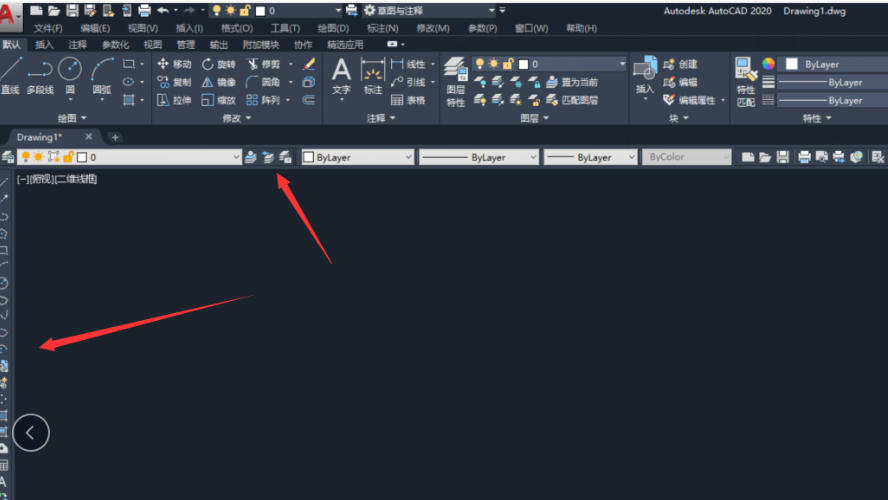Expand the 图层 (Layers) panel
Screen dimensions: 888x500
pyautogui.click(x=534, y=118)
